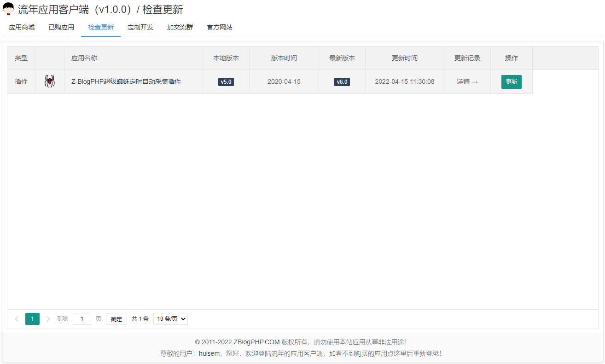Open the 定制开发 tab
The width and height of the screenshot is (605, 364).
[x=140, y=27]
